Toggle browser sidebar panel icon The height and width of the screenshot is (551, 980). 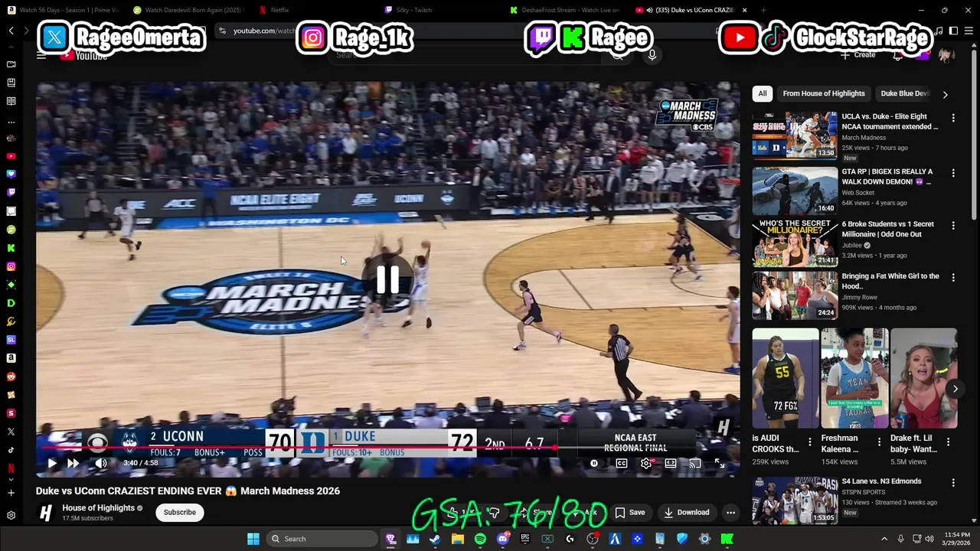point(954,31)
